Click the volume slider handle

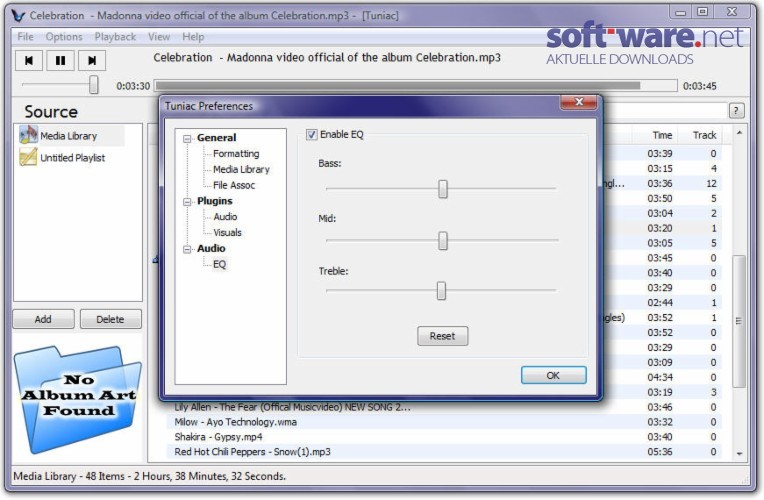click(94, 84)
